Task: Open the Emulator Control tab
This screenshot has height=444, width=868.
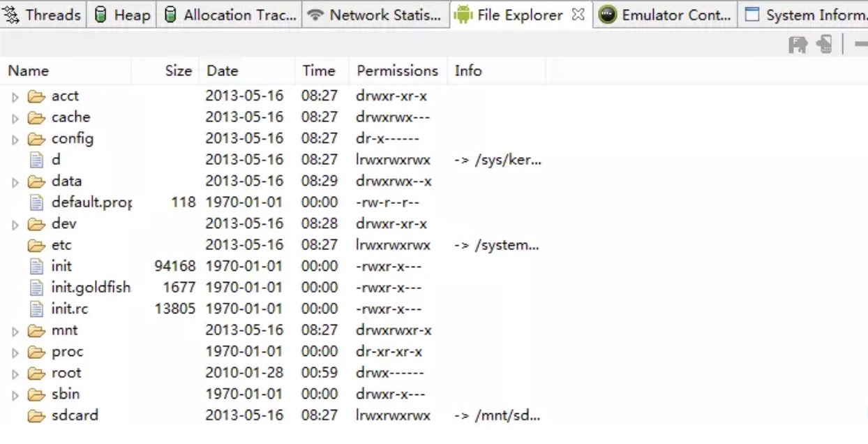Action: 665,15
